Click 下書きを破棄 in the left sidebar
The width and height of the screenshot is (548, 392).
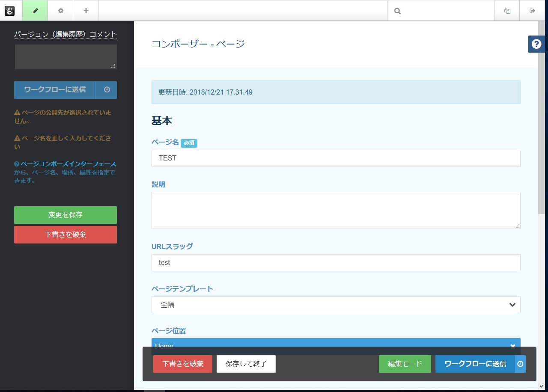(66, 235)
